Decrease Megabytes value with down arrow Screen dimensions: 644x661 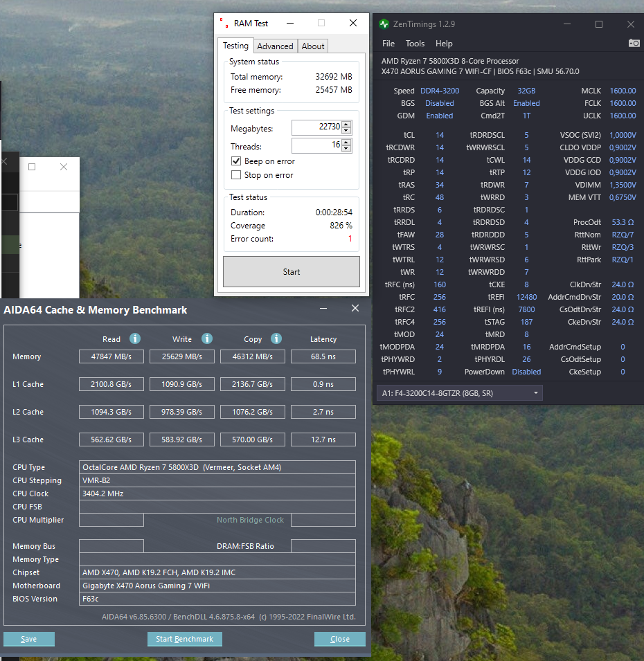pos(346,131)
